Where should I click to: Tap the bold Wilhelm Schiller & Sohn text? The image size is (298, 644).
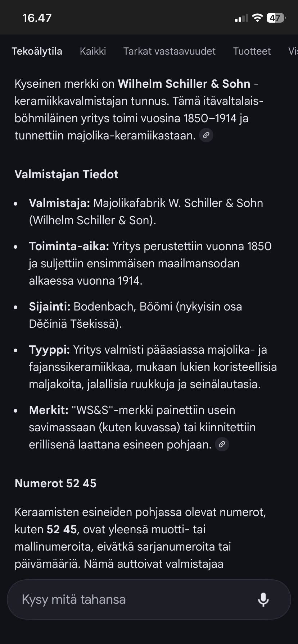click(184, 83)
